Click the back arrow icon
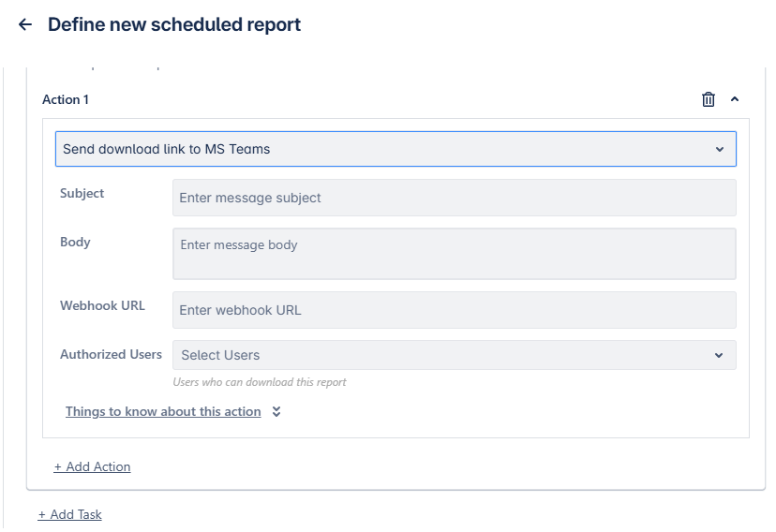The image size is (776, 532). click(25, 25)
